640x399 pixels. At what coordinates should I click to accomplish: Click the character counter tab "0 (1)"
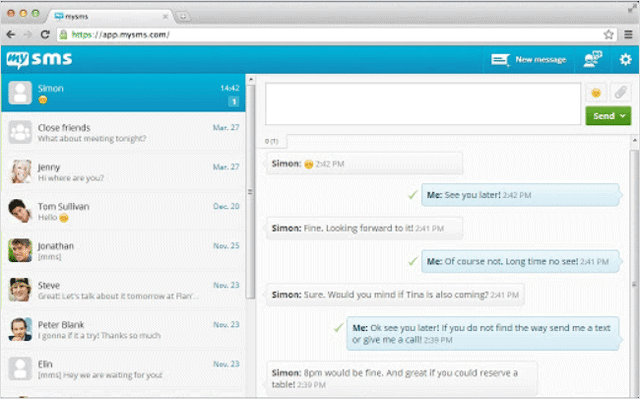[272, 141]
